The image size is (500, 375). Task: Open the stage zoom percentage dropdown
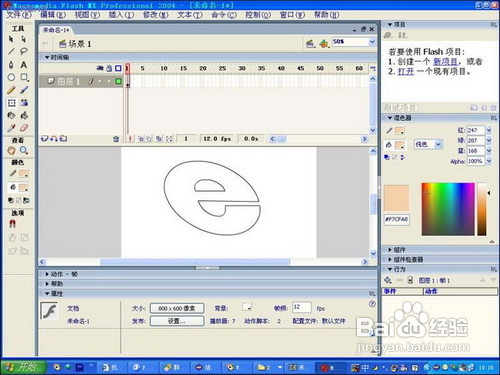(372, 42)
